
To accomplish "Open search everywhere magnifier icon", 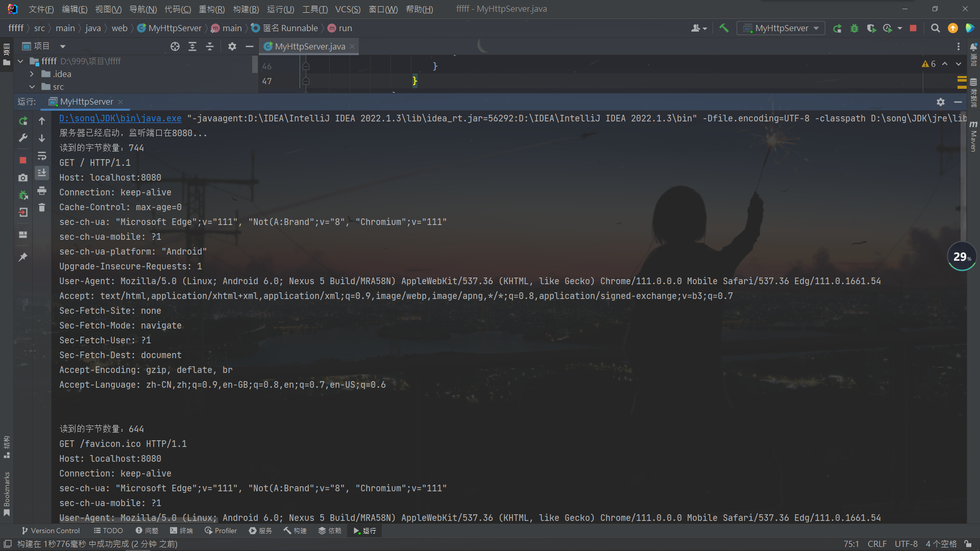I will point(935,29).
